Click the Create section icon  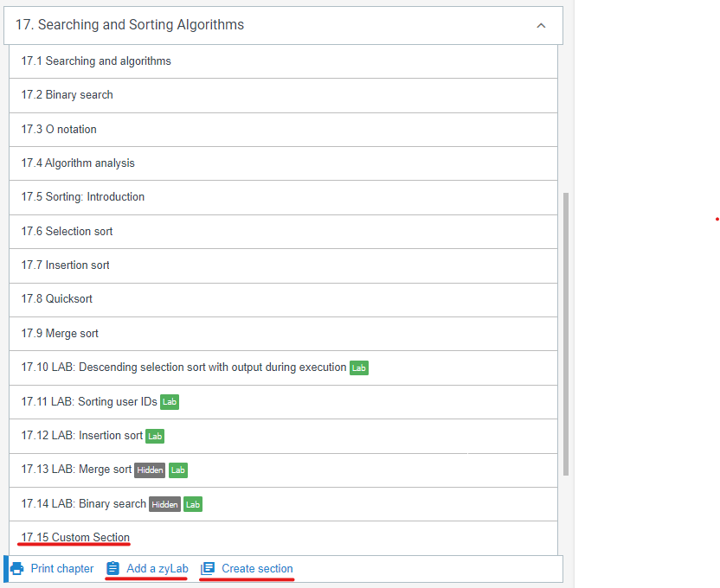click(x=208, y=568)
